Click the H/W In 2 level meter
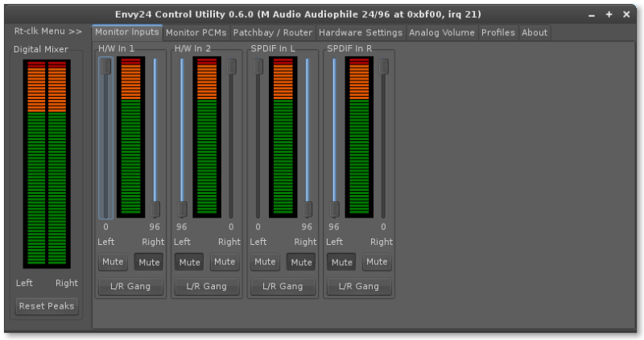 click(207, 137)
